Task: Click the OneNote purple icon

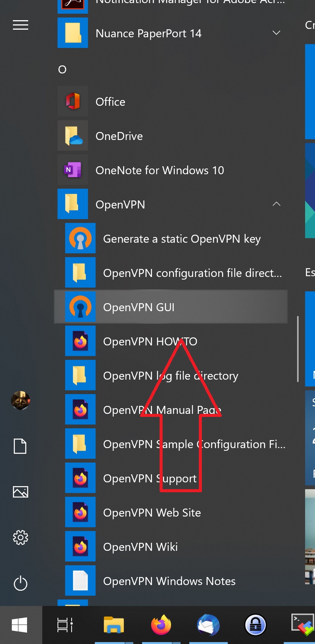Action: [73, 170]
